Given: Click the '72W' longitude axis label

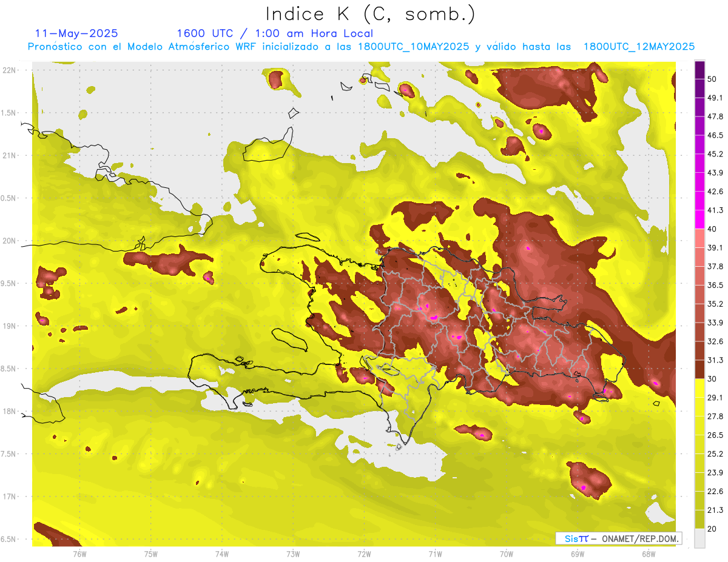Looking at the screenshot, I should pyautogui.click(x=365, y=555).
